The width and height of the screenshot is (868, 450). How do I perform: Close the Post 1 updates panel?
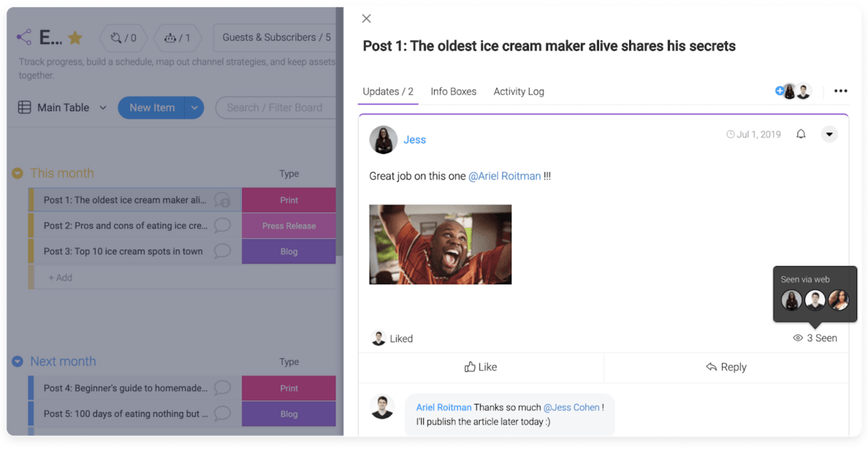coord(367,19)
